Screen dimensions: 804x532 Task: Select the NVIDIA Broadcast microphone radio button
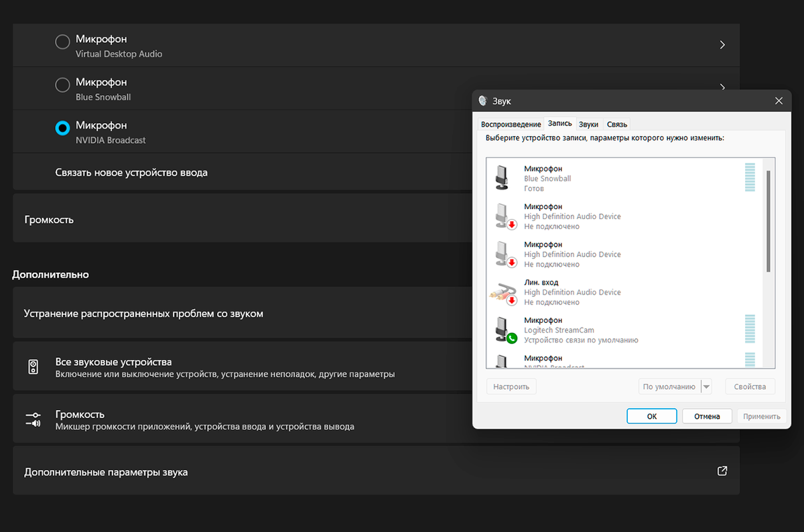tap(62, 128)
